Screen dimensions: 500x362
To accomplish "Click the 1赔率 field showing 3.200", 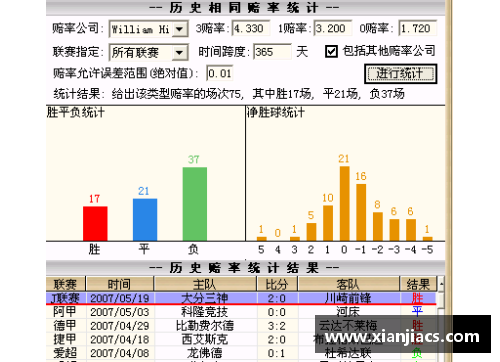I will click(332, 28).
